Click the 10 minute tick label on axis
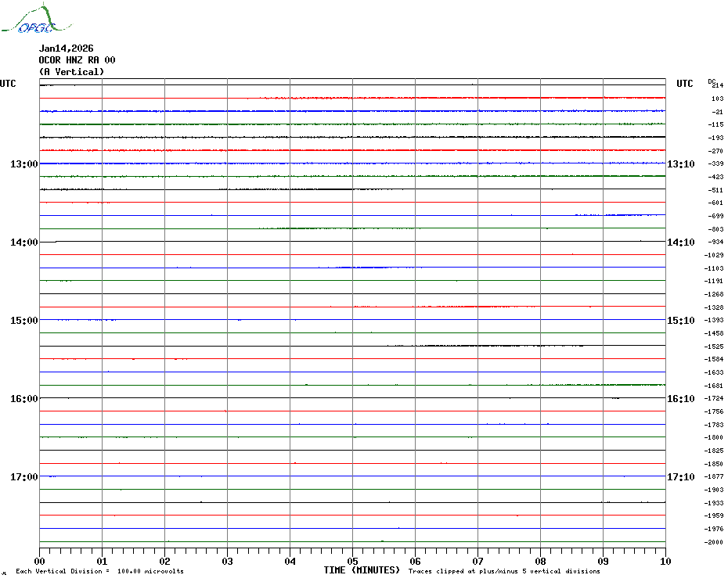 tap(665, 561)
